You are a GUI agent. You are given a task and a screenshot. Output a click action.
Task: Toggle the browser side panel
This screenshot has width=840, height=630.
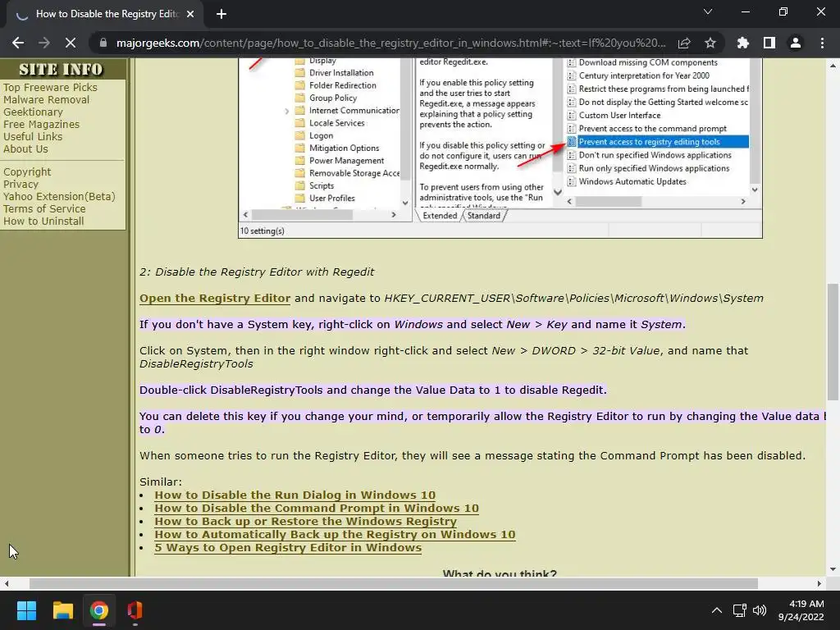coord(769,43)
